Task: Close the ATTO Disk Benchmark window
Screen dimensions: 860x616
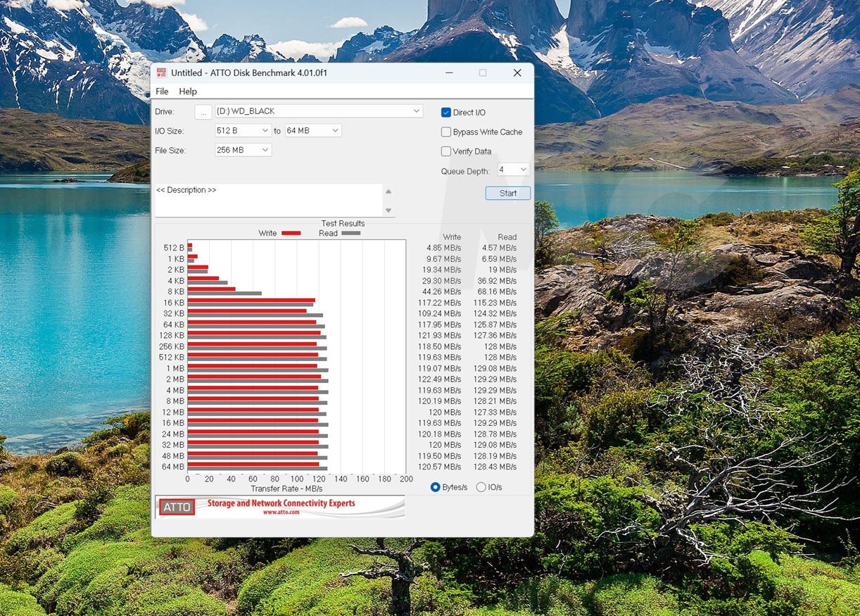Action: point(517,73)
